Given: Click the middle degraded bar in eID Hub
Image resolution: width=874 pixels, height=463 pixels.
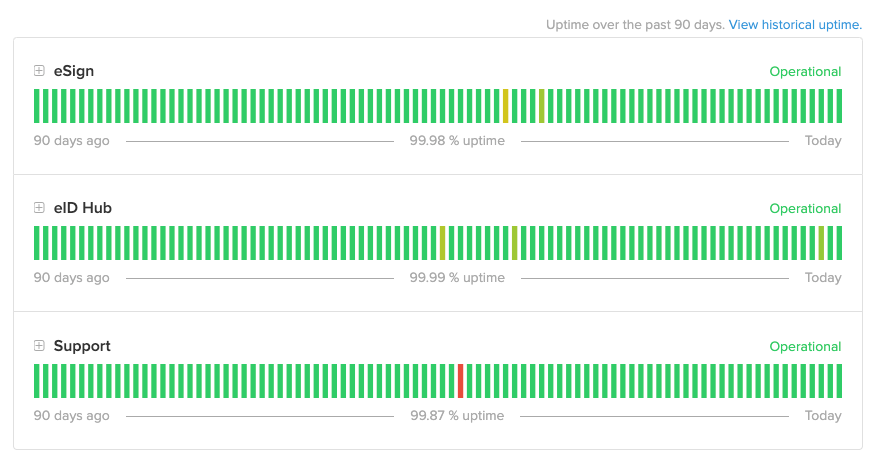Looking at the screenshot, I should pyautogui.click(x=514, y=243).
